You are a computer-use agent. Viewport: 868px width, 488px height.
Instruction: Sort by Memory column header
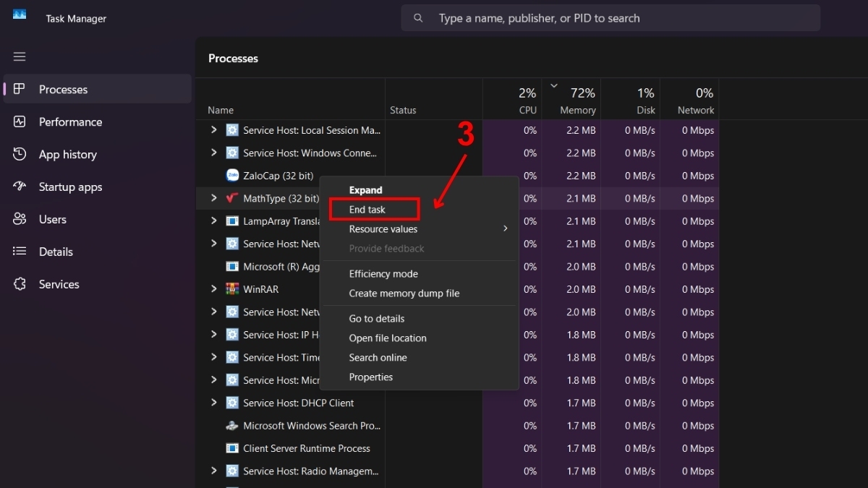click(571, 99)
